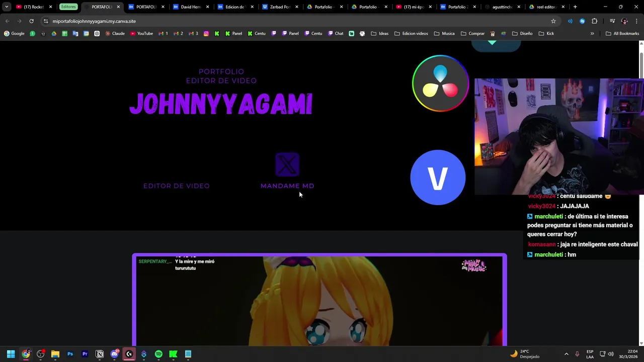Screen dimensions: 644x362
Task: View site information icon in address bar
Action: [x=46, y=21]
